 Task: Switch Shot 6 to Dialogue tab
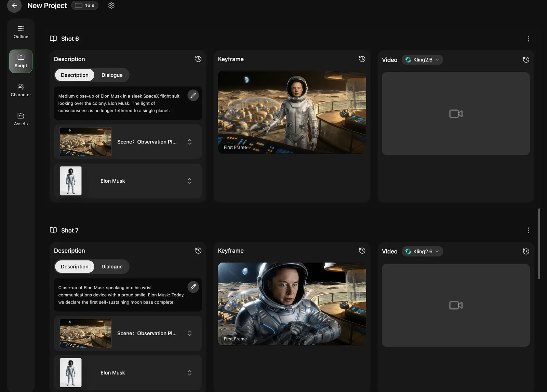(x=112, y=75)
